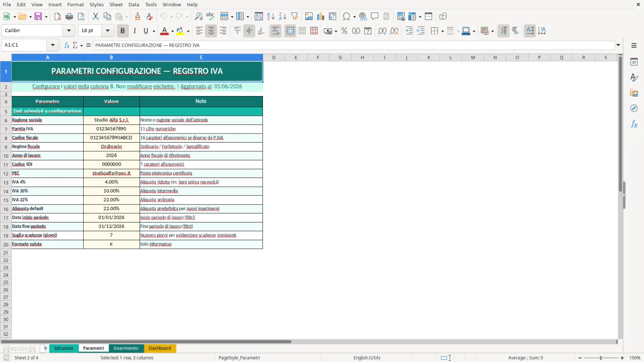
Task: Open the Styles panel in the sidebar
Action: click(x=634, y=77)
